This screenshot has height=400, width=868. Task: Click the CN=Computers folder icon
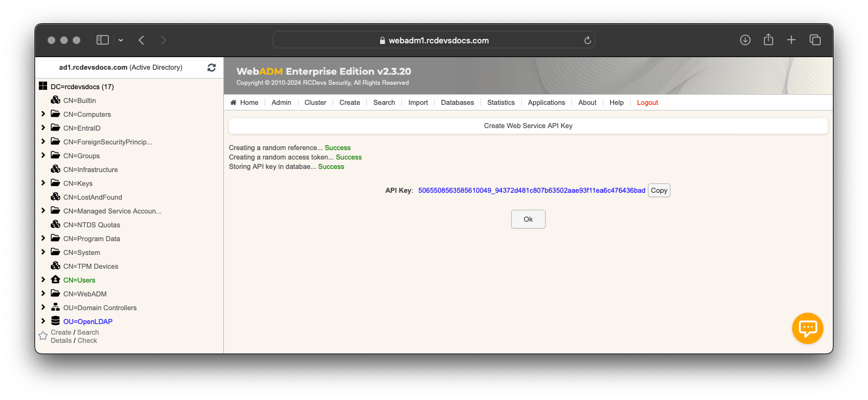(56, 114)
